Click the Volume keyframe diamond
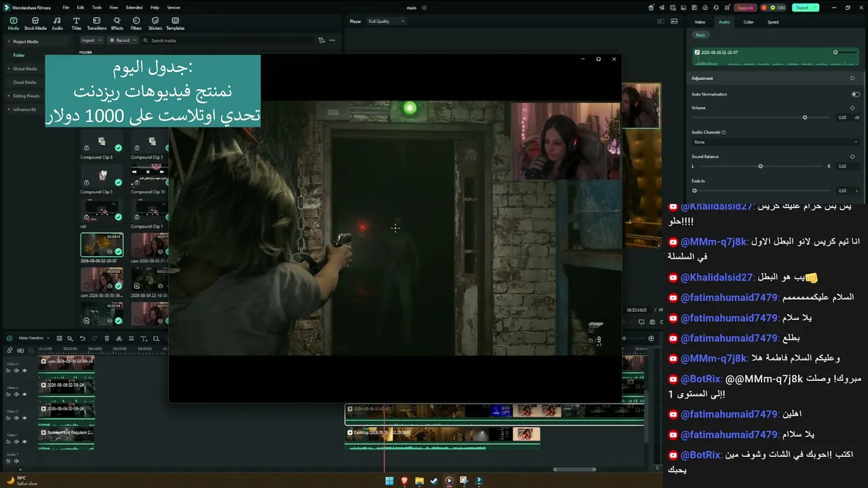868x488 pixels. coord(852,108)
